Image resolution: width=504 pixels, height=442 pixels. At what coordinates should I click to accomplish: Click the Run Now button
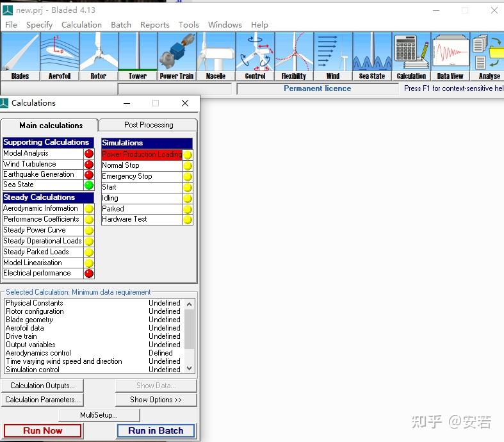tap(42, 430)
